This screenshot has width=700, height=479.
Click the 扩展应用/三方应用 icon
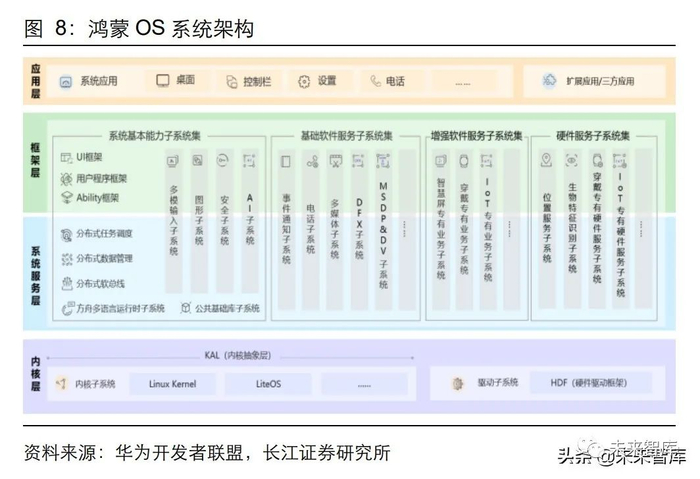549,80
